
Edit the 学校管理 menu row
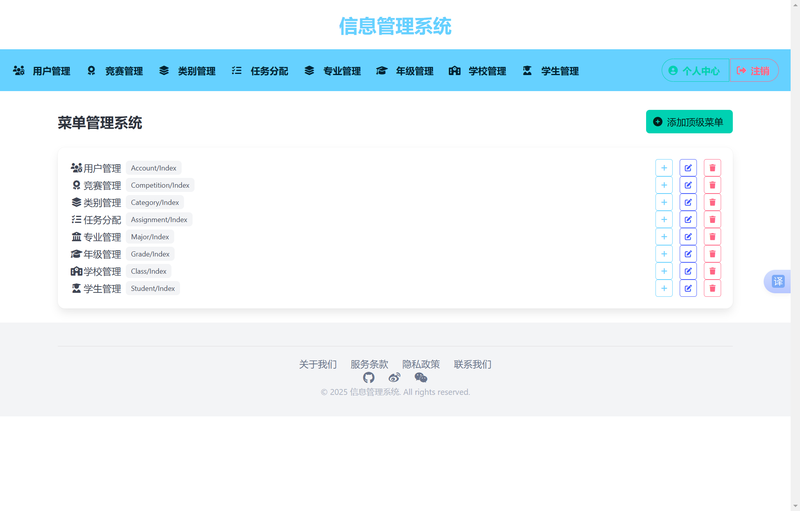688,271
